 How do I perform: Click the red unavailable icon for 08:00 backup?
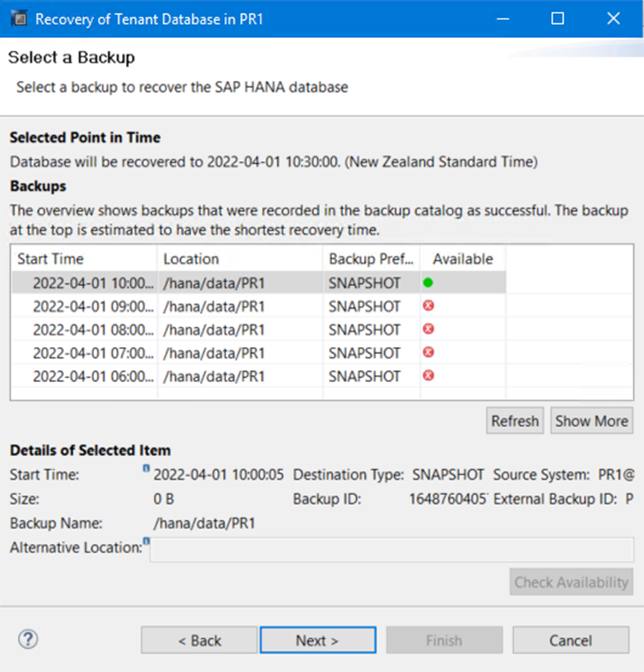[x=429, y=329]
